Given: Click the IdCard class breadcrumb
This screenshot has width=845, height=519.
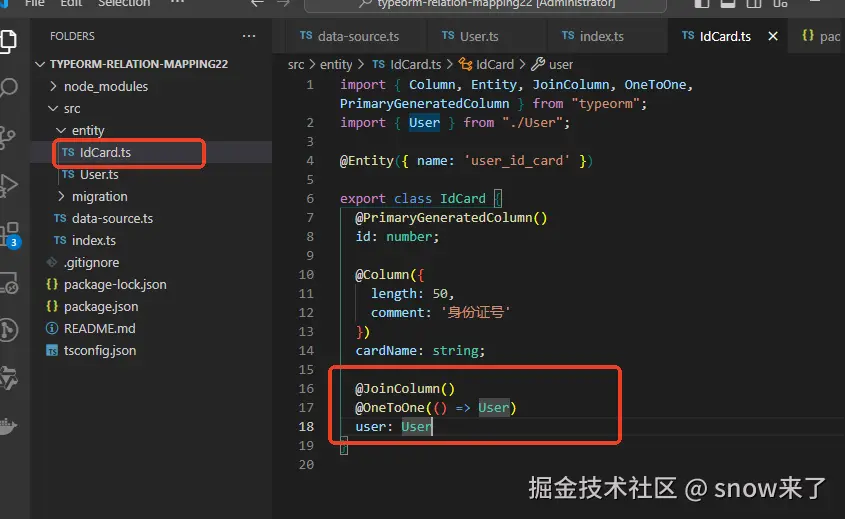Looking at the screenshot, I should 495,65.
